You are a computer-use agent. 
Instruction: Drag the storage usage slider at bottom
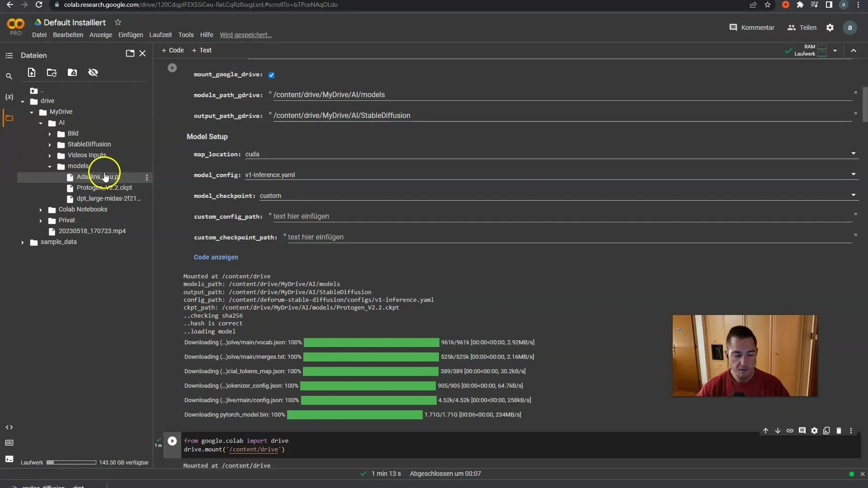[71, 462]
